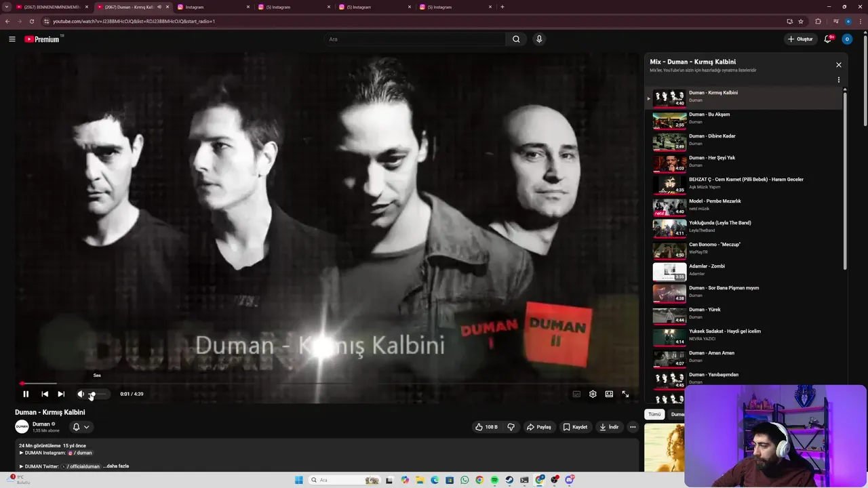The image size is (868, 488).
Task: Open Duman channel avatar
Action: coord(22,426)
